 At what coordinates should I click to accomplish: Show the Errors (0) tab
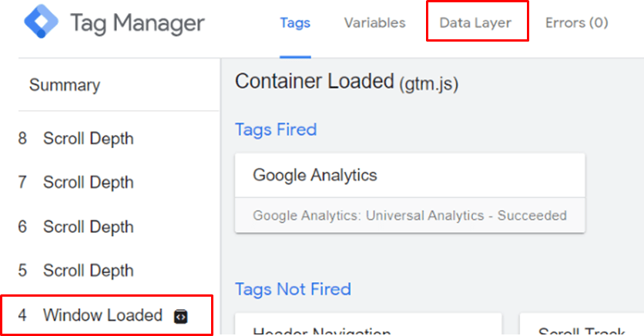tap(577, 22)
